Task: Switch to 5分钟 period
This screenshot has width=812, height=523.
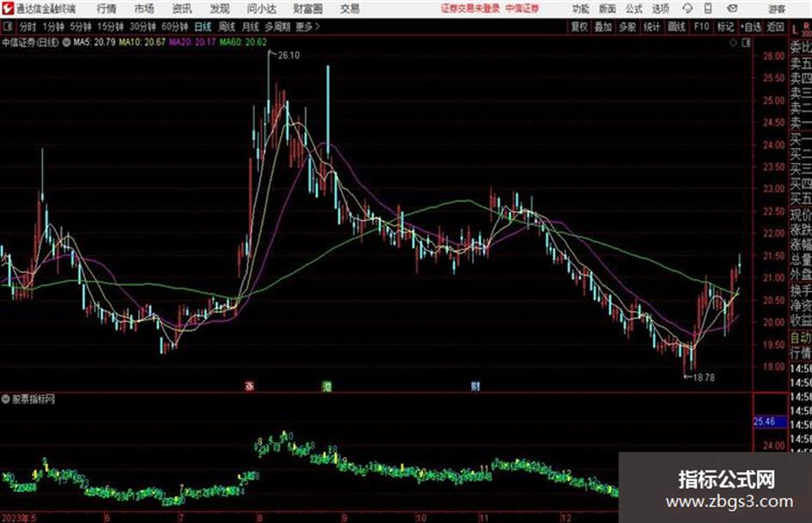Action: 80,27
